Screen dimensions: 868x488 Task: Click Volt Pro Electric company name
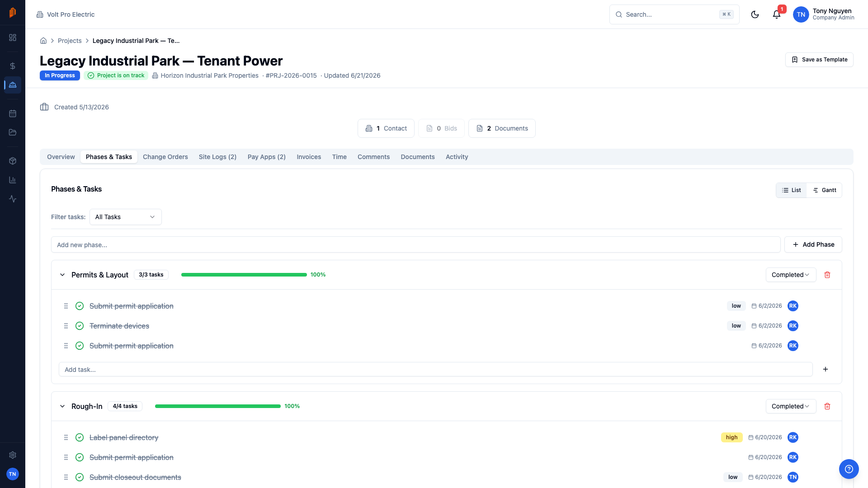click(x=71, y=14)
